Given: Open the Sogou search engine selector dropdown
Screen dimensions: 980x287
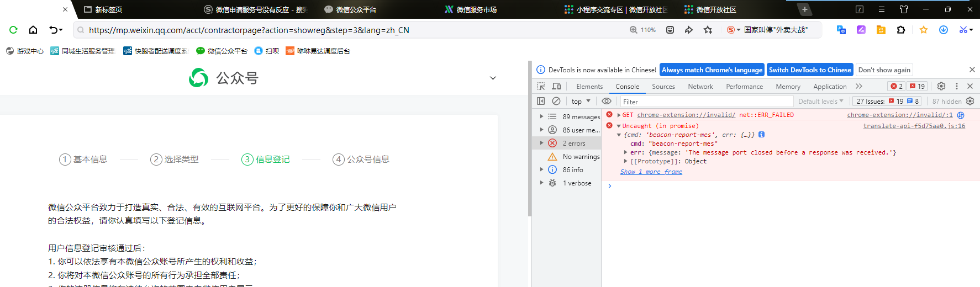Looking at the screenshot, I should click(x=734, y=30).
